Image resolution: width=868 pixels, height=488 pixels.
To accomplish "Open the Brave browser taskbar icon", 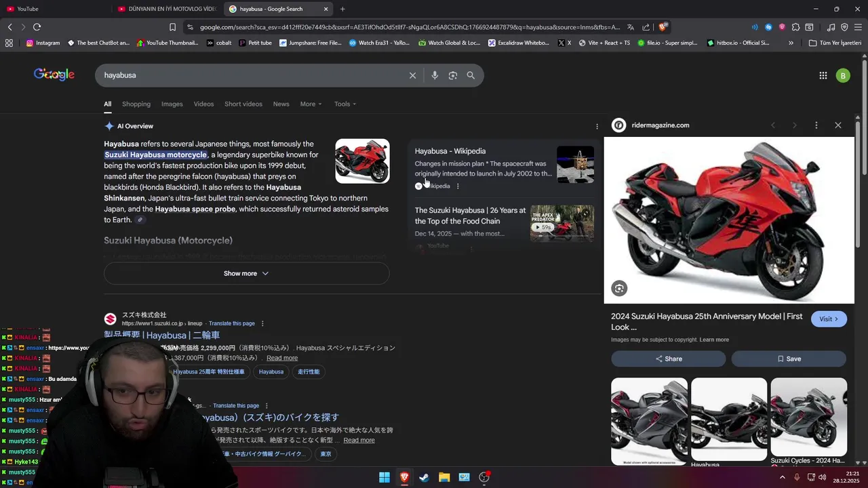I will (x=404, y=477).
